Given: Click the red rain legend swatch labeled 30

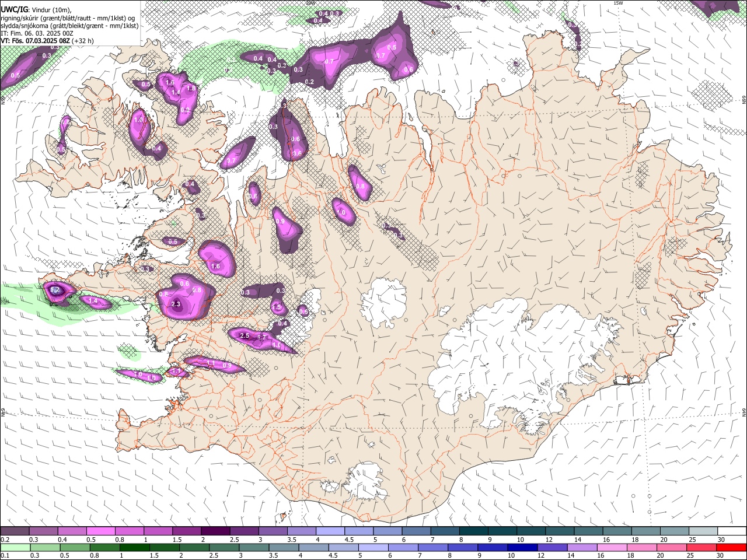Looking at the screenshot, I should click(x=731, y=547).
